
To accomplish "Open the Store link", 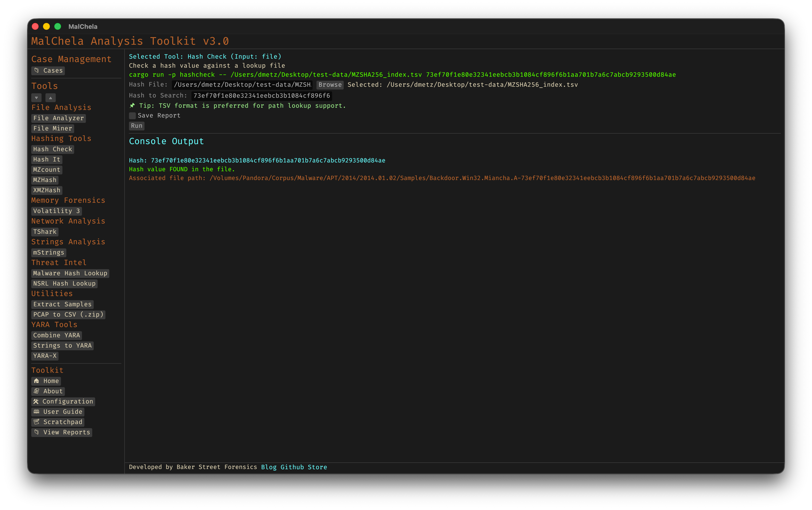I will pyautogui.click(x=317, y=467).
